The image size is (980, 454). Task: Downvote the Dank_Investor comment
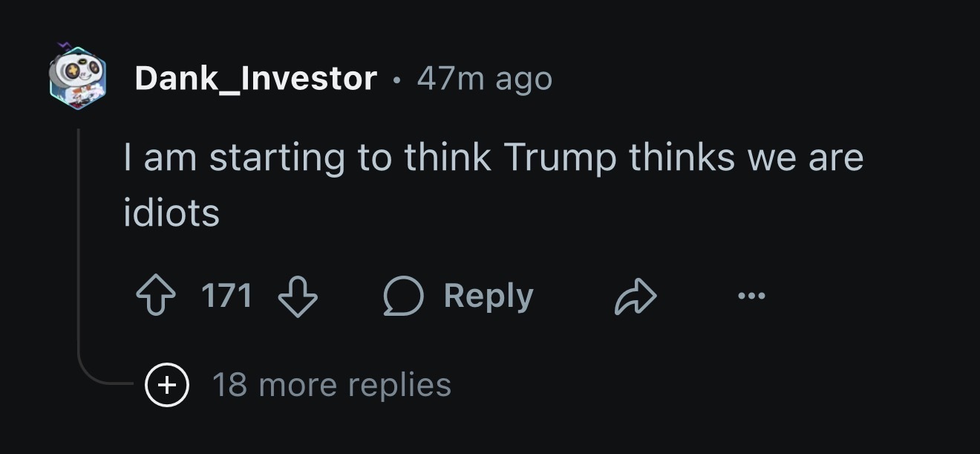point(297,297)
